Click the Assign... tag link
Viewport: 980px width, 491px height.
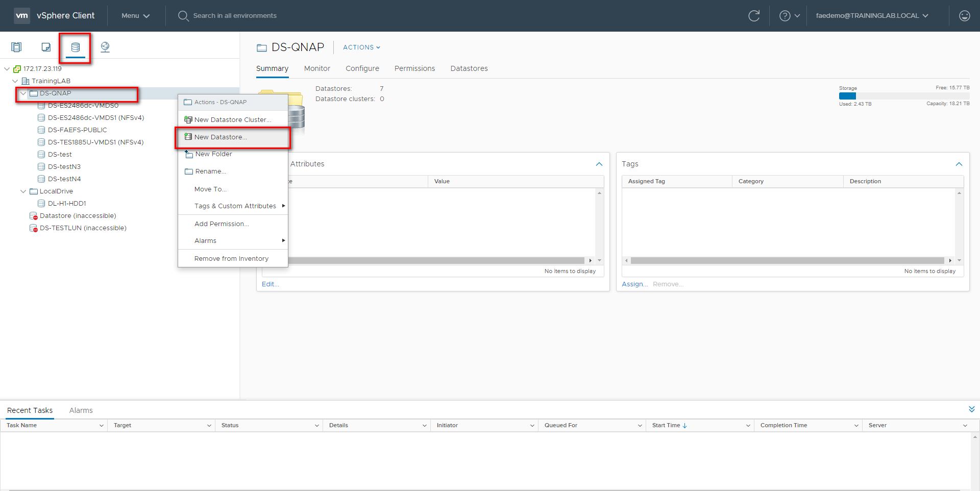tap(634, 284)
